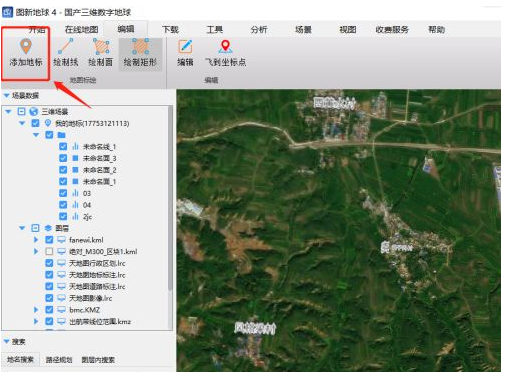Select the 绘制面 polygon drawing tool
Screen dimensions: 511x372
click(x=101, y=53)
